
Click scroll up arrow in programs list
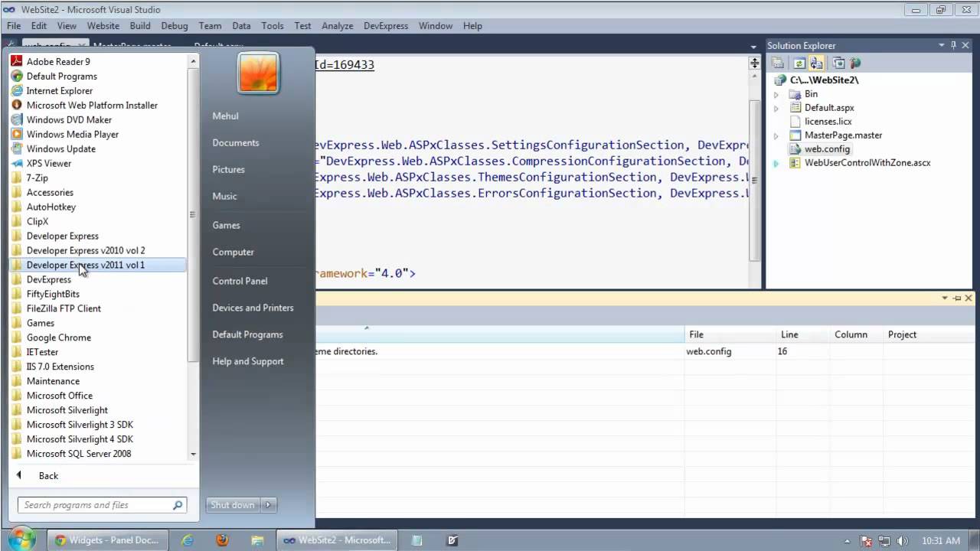193,60
